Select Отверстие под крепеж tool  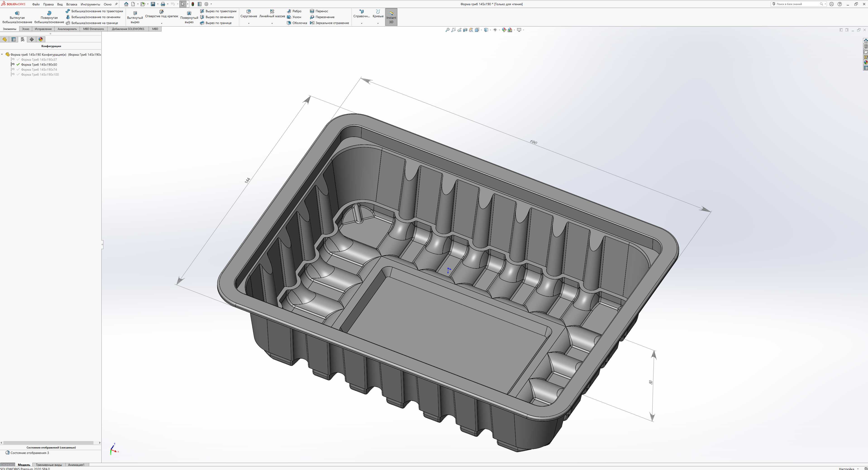coord(161,14)
